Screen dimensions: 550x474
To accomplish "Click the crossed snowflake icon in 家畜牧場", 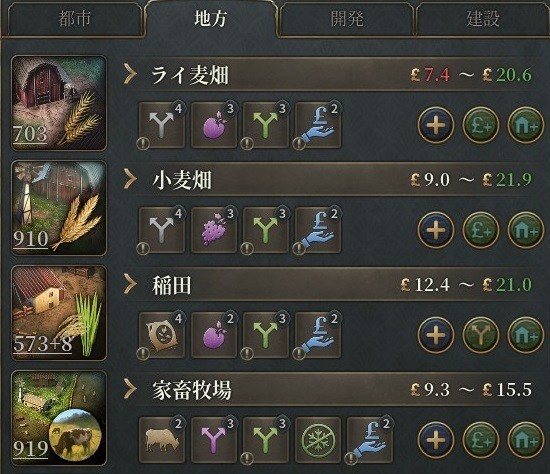I will pyautogui.click(x=318, y=440).
